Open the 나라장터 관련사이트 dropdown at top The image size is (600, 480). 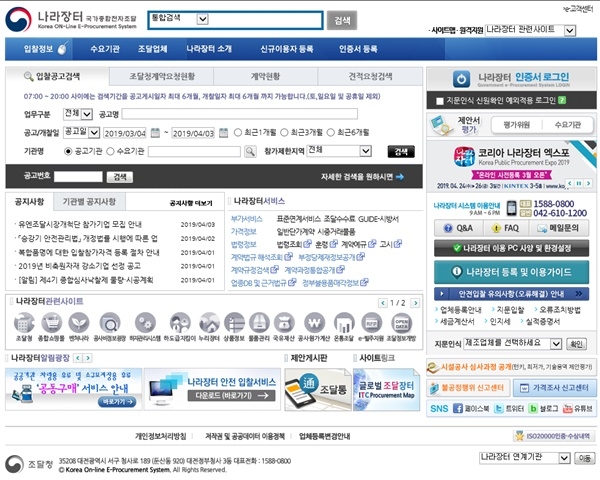coord(570,31)
